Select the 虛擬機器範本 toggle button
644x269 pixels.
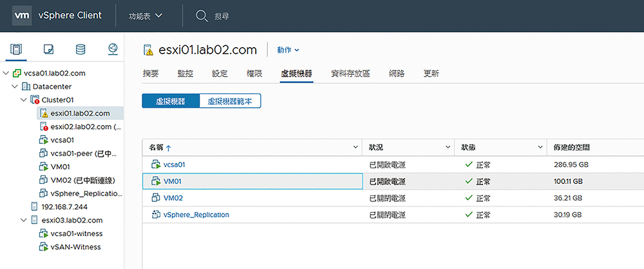[230, 101]
